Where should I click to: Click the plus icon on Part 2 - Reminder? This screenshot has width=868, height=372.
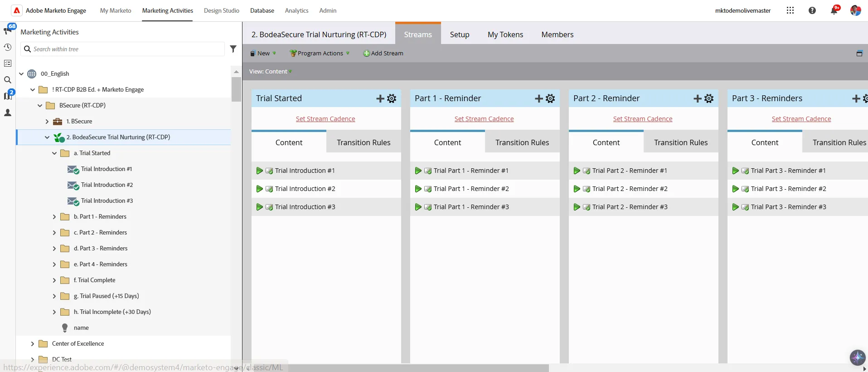pyautogui.click(x=698, y=98)
